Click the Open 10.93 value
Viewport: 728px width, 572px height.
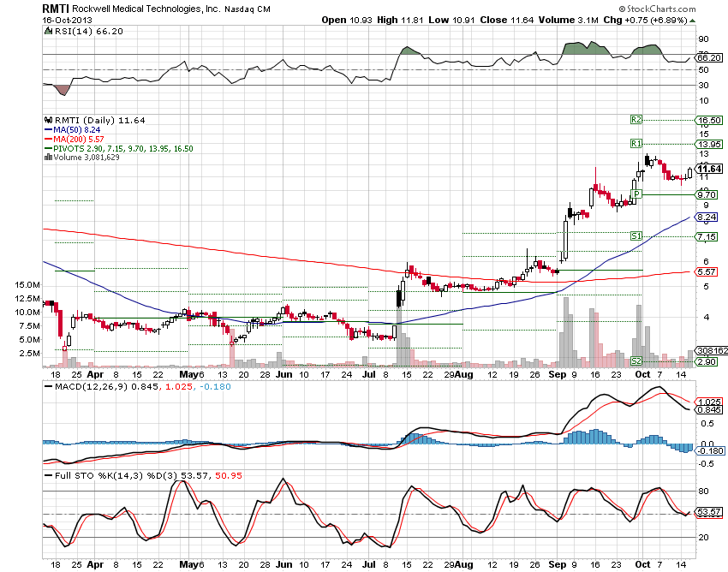(x=347, y=20)
